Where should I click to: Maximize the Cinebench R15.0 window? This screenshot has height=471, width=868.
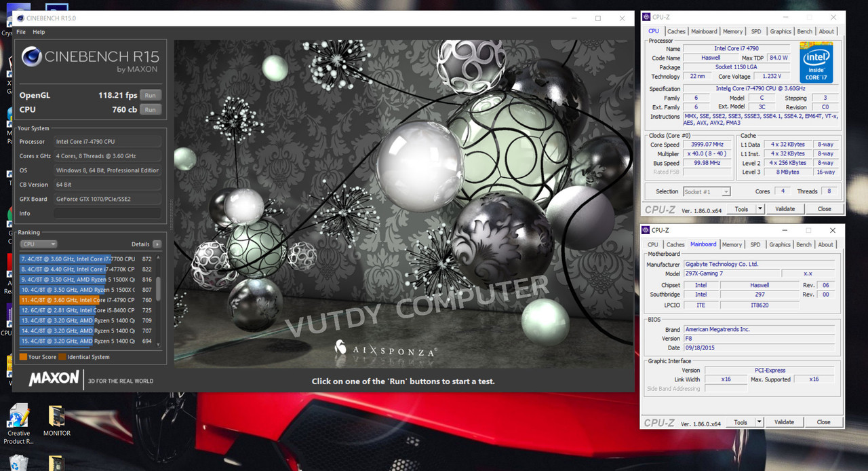point(598,18)
